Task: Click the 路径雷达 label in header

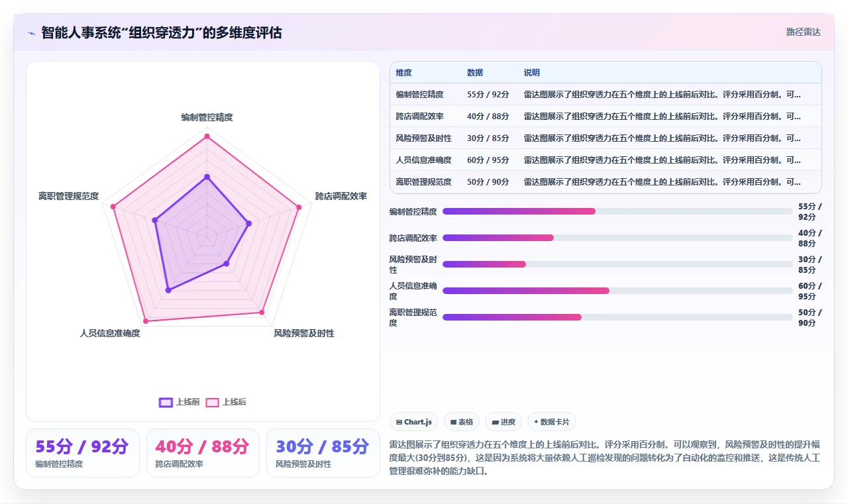Action: [x=803, y=32]
